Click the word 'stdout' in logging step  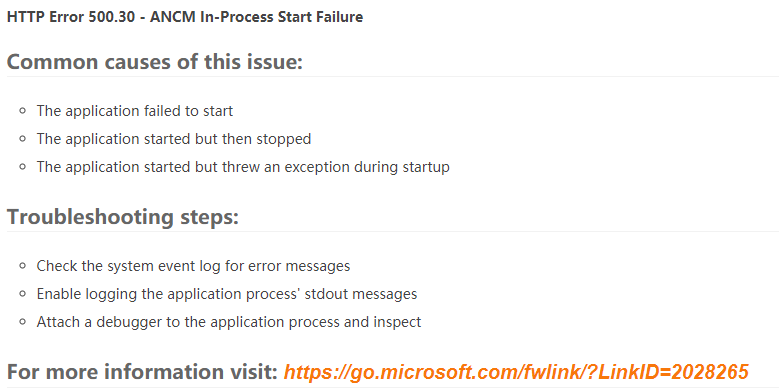[x=327, y=294]
